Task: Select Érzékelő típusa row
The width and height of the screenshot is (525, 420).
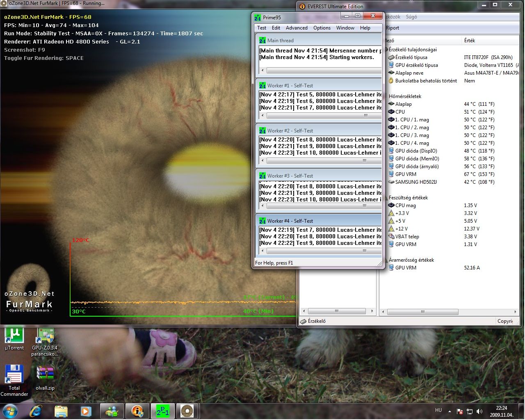Action: pyautogui.click(x=453, y=57)
